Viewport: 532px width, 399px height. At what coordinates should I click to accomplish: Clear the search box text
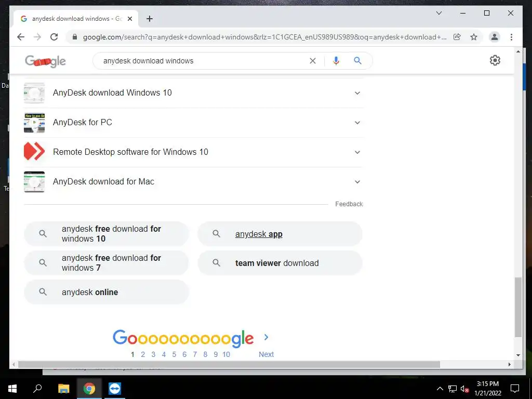coord(312,61)
